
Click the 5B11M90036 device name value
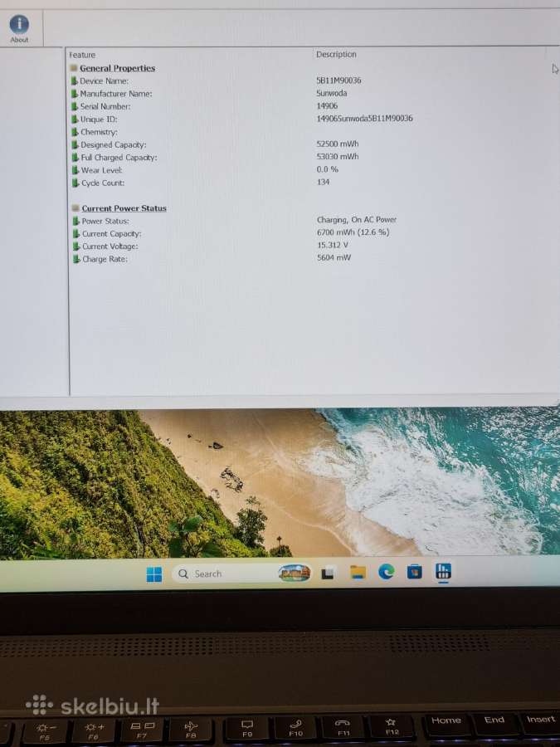pyautogui.click(x=338, y=80)
